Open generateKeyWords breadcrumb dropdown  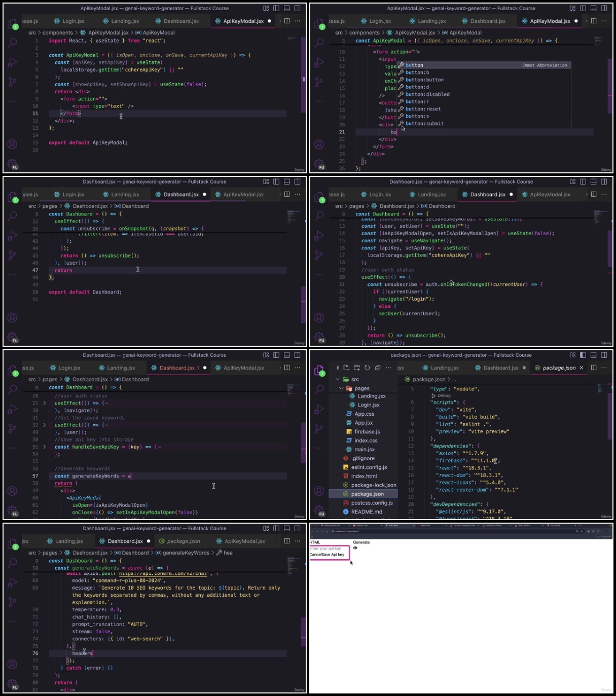tap(186, 553)
